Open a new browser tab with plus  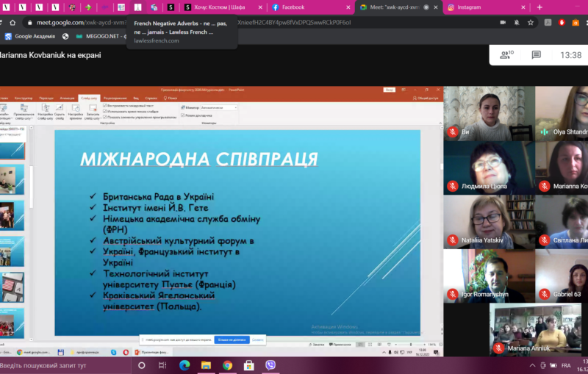539,7
